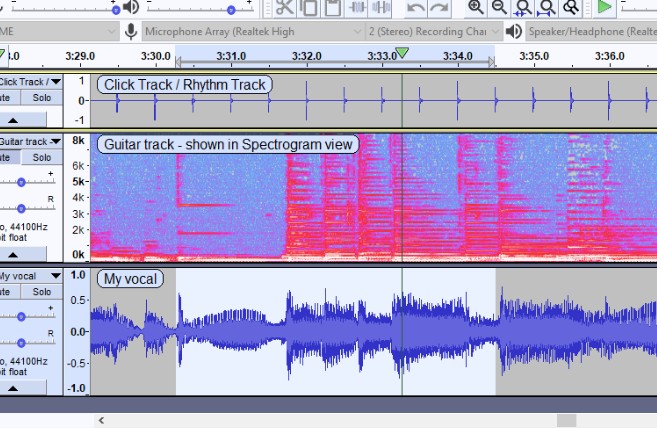Click the Zoom toggle icon
Image resolution: width=657 pixels, height=428 pixels.
click(x=571, y=7)
